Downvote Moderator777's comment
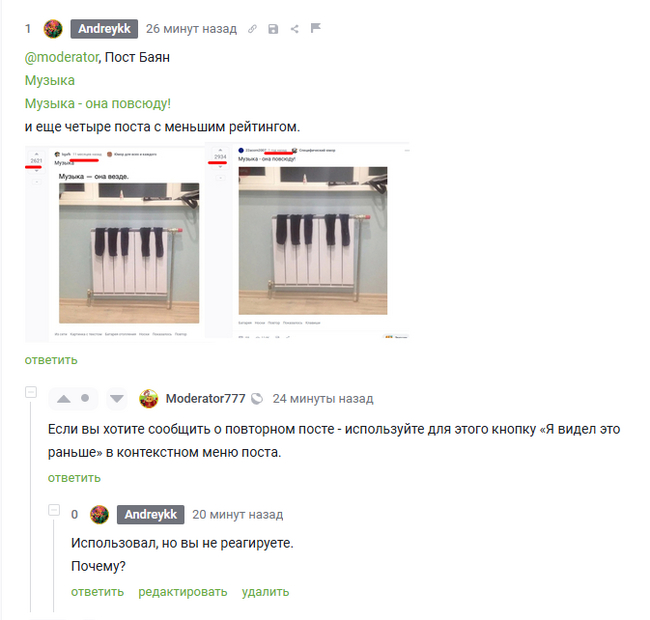The image size is (650, 620). [116, 399]
